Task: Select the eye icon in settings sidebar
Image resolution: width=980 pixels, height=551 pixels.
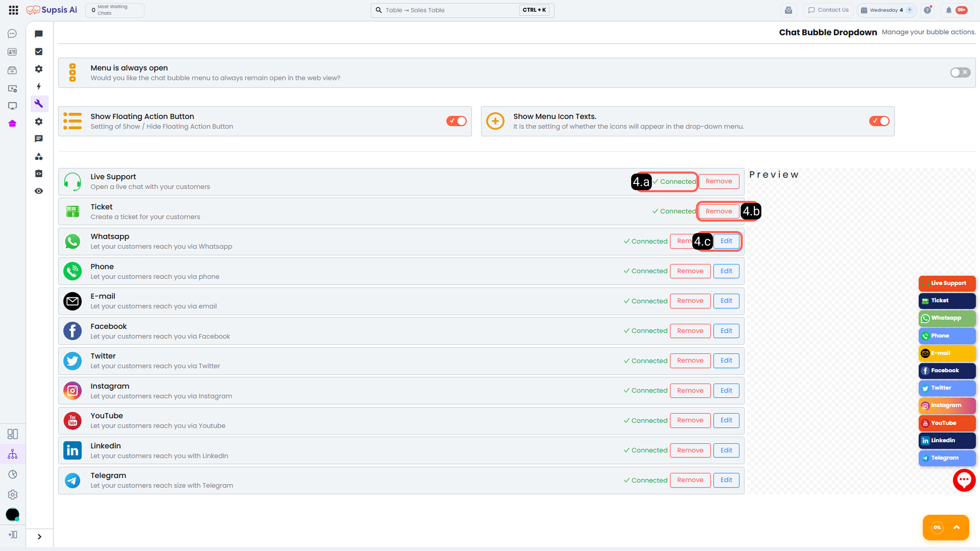Action: [39, 191]
